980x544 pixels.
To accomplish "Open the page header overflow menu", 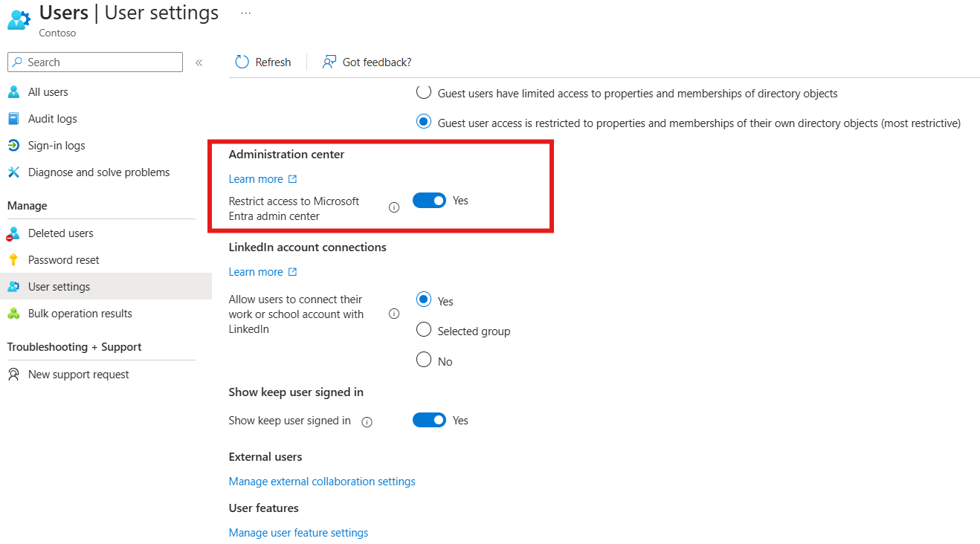I will tap(245, 12).
